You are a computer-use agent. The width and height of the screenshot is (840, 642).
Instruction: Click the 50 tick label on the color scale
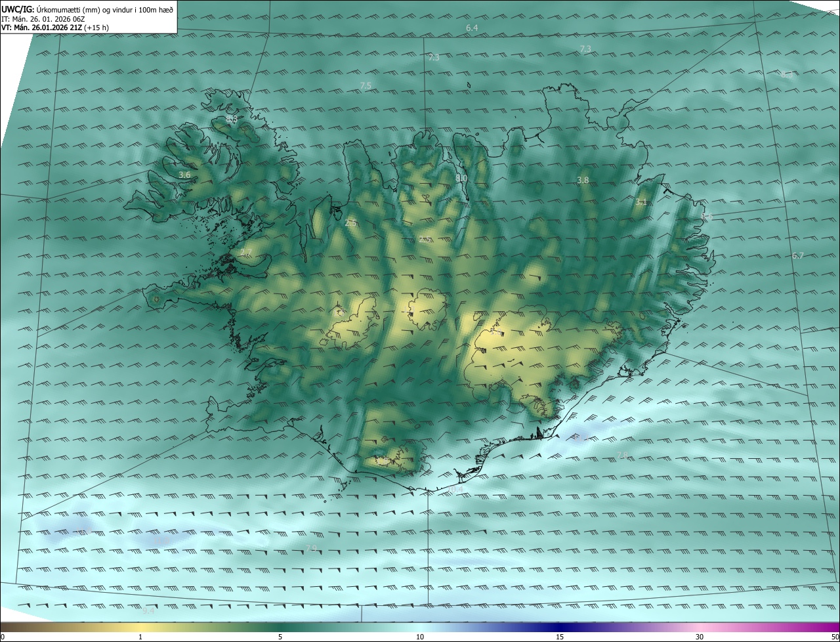click(x=835, y=637)
